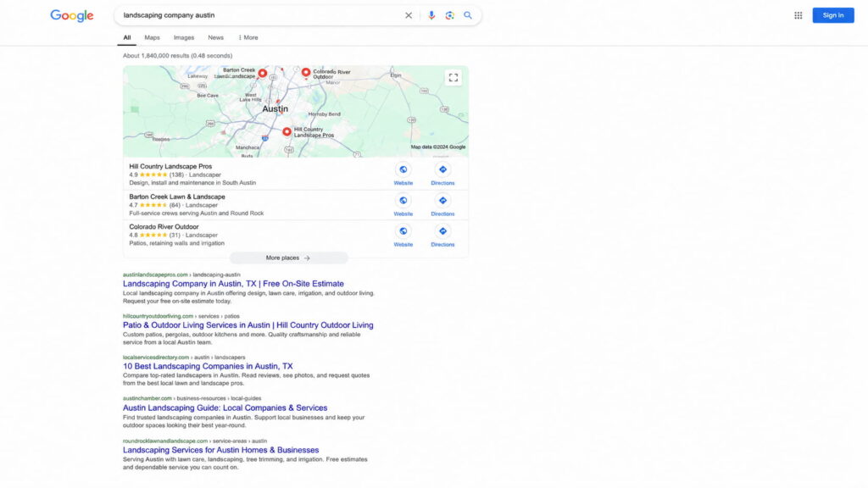Open Google Lens image search icon
Screen dimensions: 868x488
pyautogui.click(x=449, y=15)
